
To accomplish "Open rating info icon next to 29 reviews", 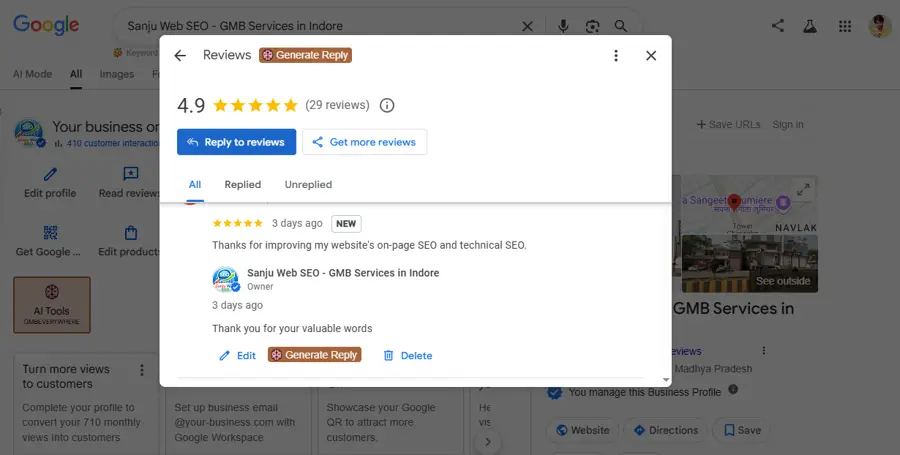I will pos(387,106).
